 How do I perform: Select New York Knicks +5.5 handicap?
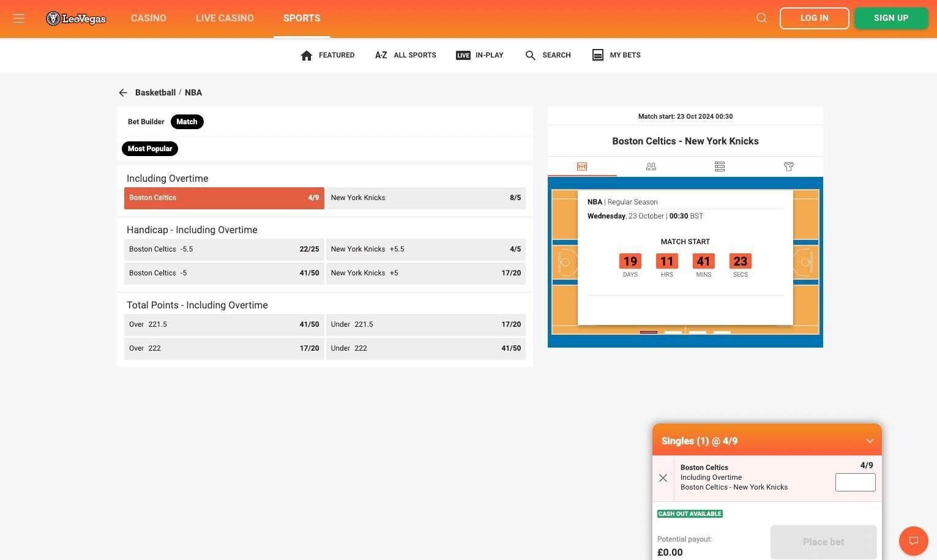[426, 250]
